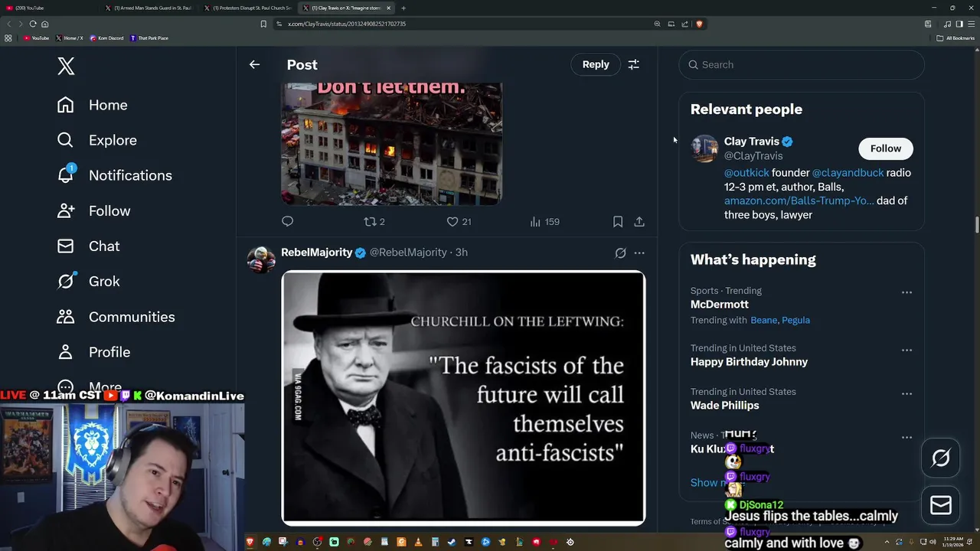Close the Clay Travis browser tab
Viewport: 980px width, 551px height.
(389, 8)
